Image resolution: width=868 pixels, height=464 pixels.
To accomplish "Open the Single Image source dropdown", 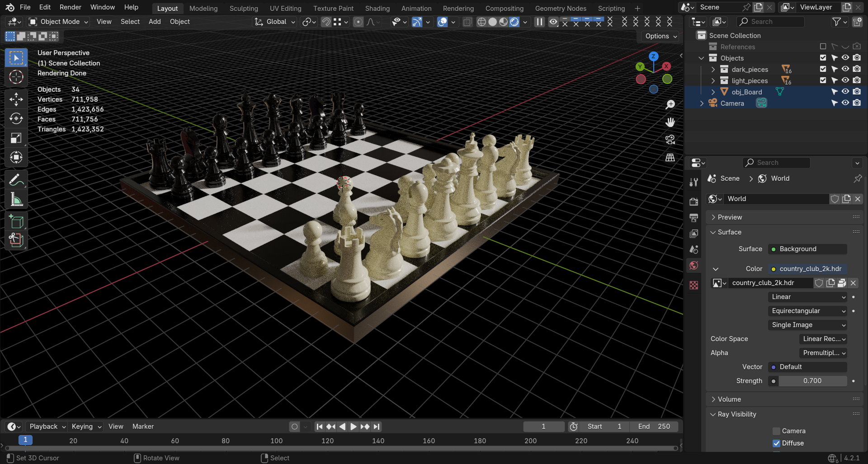I will click(807, 325).
